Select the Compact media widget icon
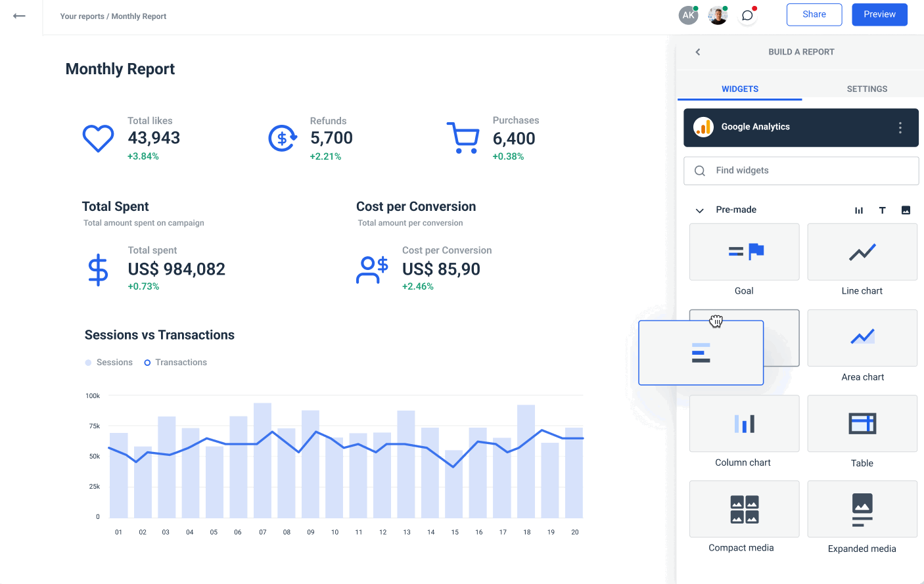 [744, 508]
